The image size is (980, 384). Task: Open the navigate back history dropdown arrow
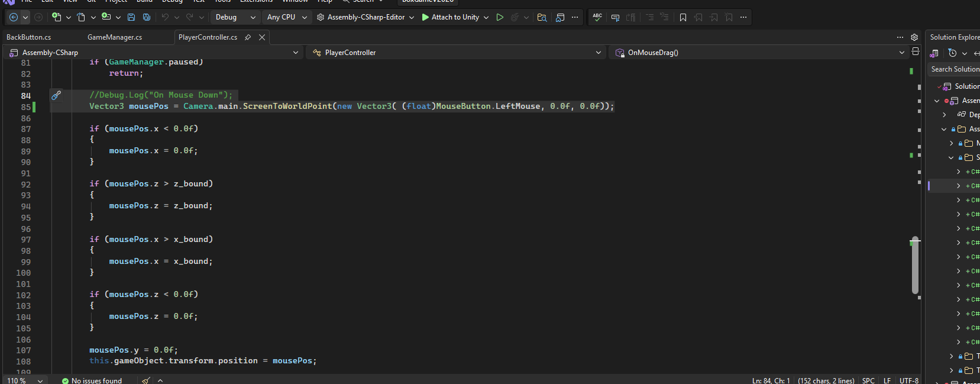click(x=25, y=17)
